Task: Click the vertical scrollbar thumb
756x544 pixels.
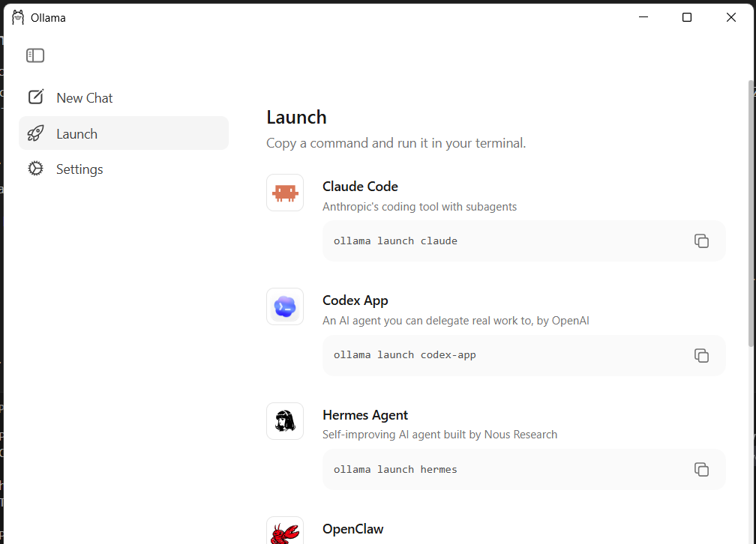Action: 751,214
